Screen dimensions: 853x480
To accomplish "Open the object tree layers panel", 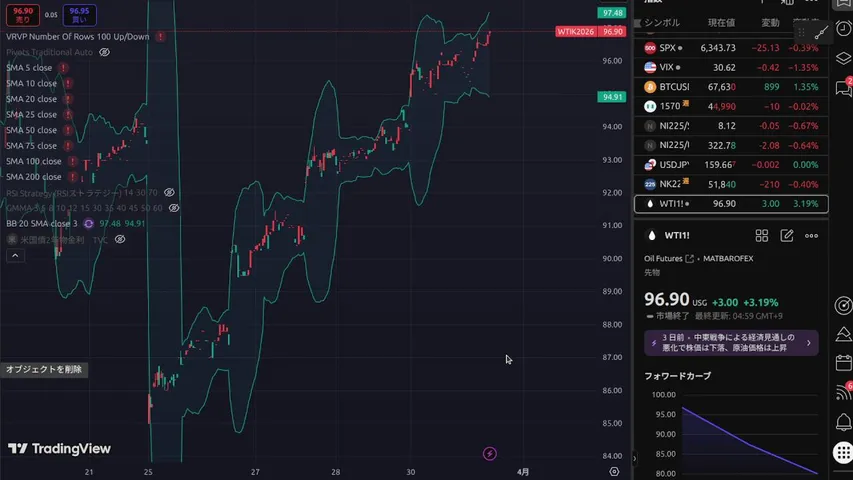I will (x=843, y=58).
